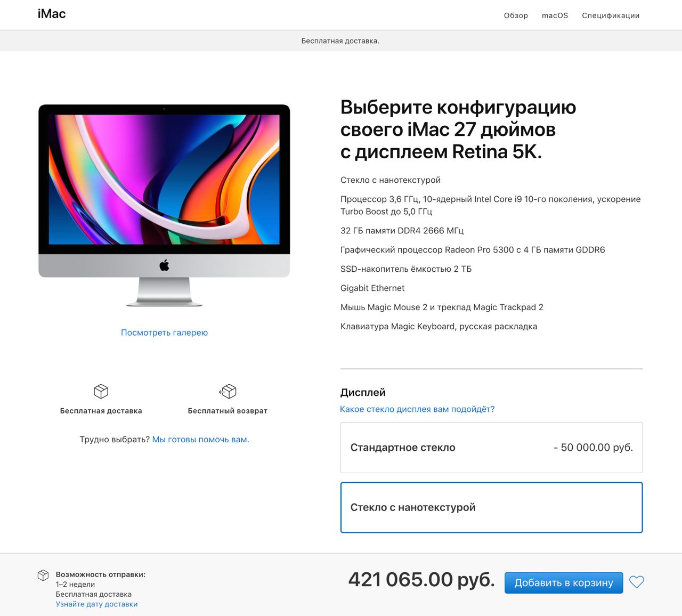Click the Бесплатная доставка banner text
682x616 pixels.
(x=340, y=41)
